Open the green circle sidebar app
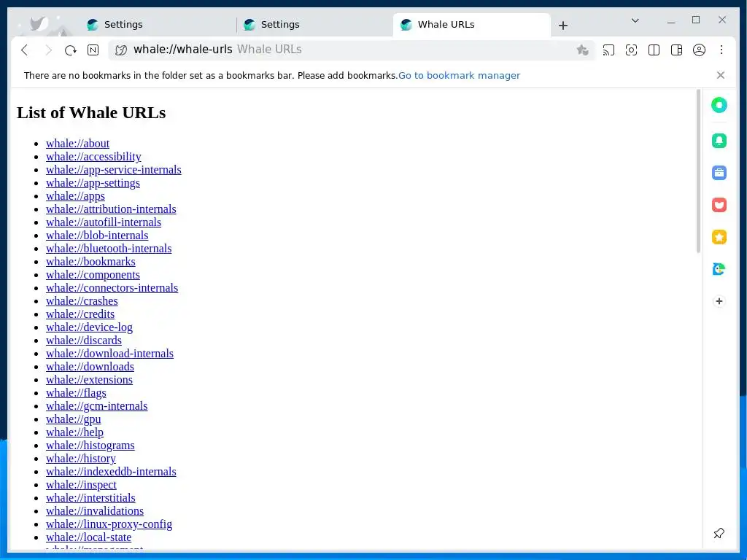 (719, 105)
